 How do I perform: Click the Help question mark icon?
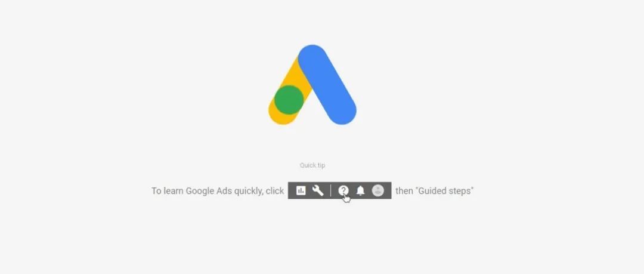coord(343,190)
